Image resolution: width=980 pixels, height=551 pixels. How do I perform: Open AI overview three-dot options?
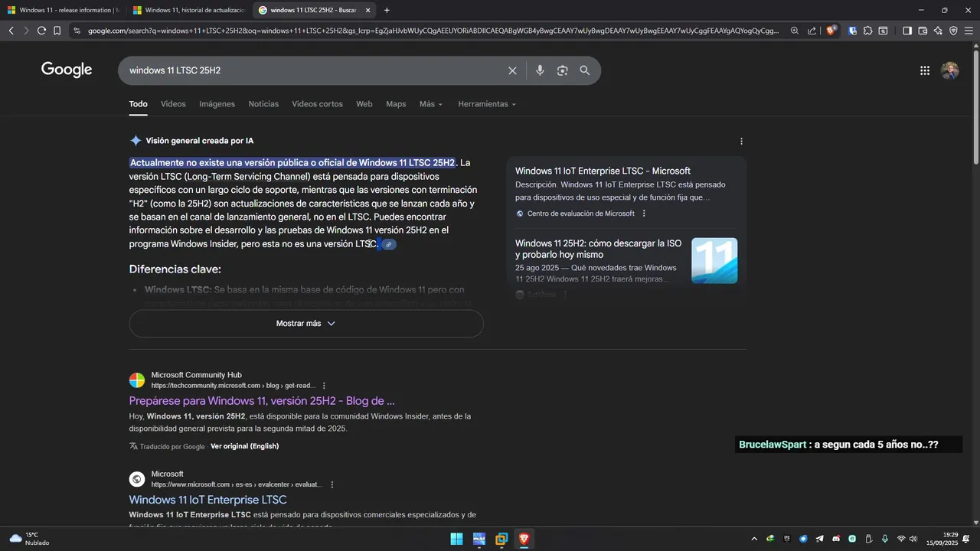(741, 141)
